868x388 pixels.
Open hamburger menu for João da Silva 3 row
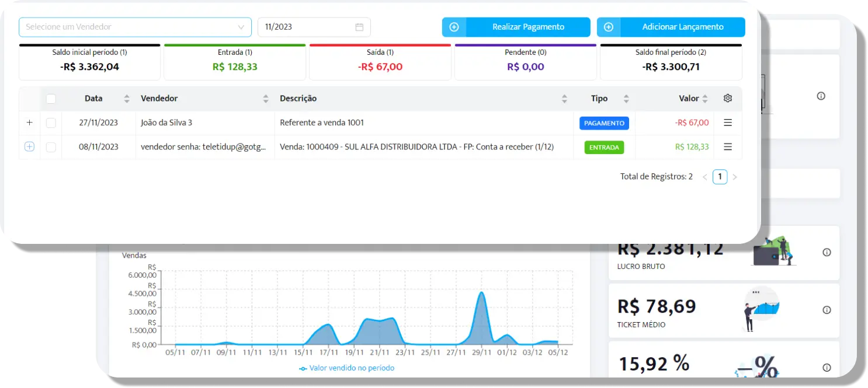tap(727, 123)
